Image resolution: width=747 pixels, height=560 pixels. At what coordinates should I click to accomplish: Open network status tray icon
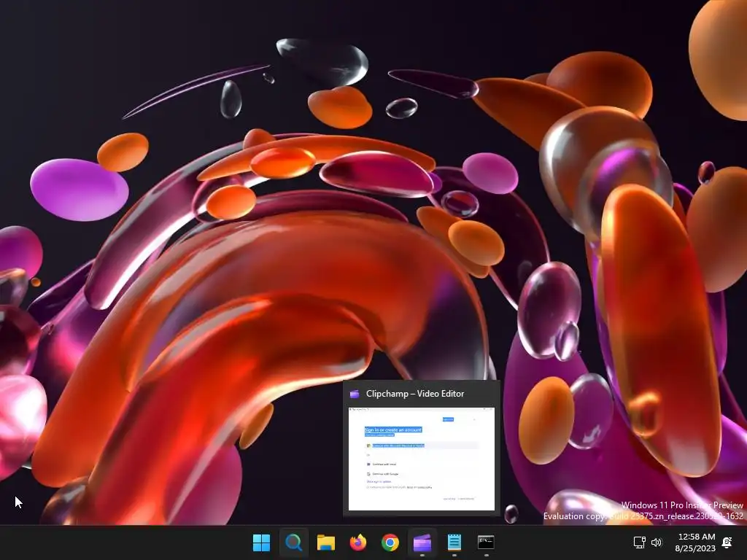[x=639, y=542]
